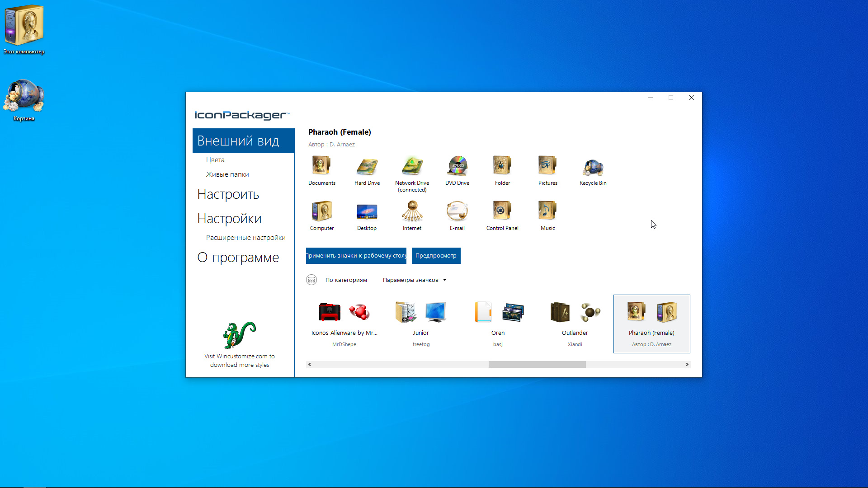Viewport: 868px width, 488px height.
Task: Select the Recycle Bin icon preview
Action: (593, 166)
